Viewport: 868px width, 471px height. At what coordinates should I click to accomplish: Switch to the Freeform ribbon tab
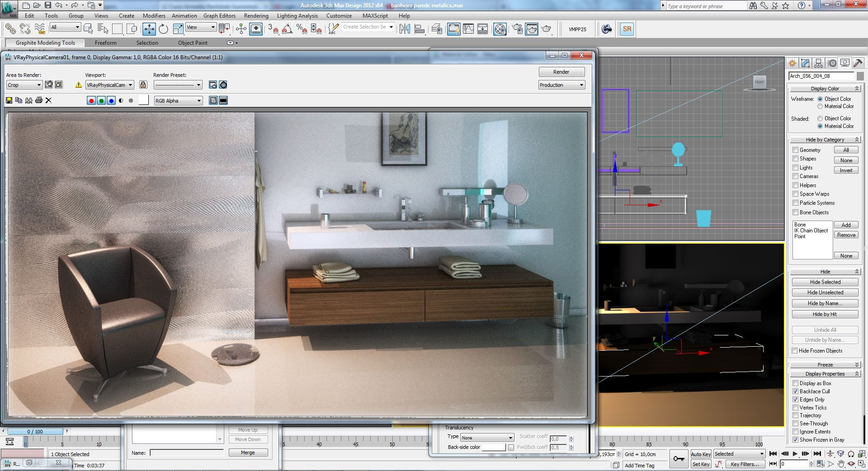tap(106, 43)
